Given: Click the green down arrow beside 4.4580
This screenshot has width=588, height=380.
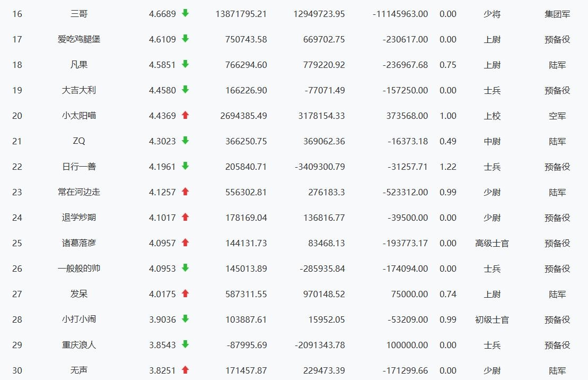Looking at the screenshot, I should [185, 89].
